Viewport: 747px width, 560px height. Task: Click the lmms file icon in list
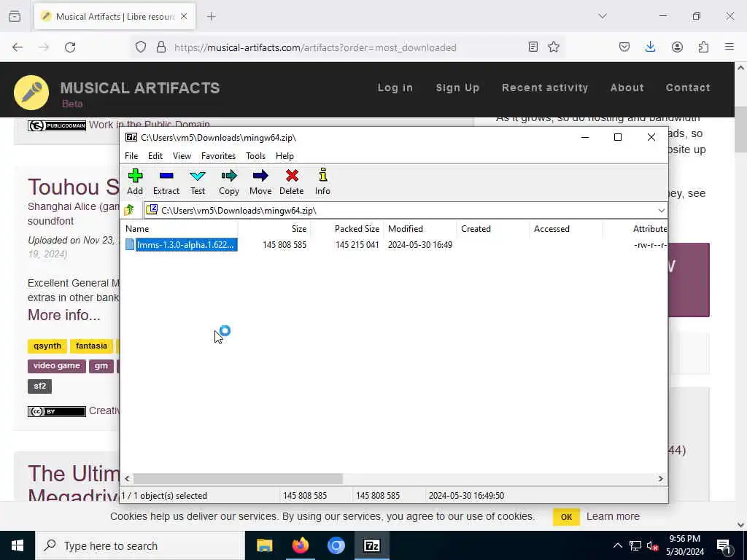130,244
